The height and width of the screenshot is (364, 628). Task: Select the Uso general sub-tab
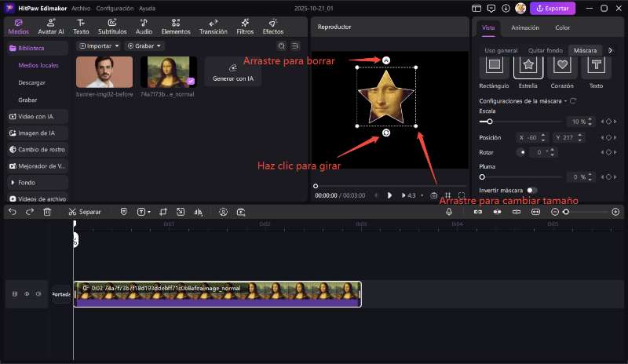501,50
